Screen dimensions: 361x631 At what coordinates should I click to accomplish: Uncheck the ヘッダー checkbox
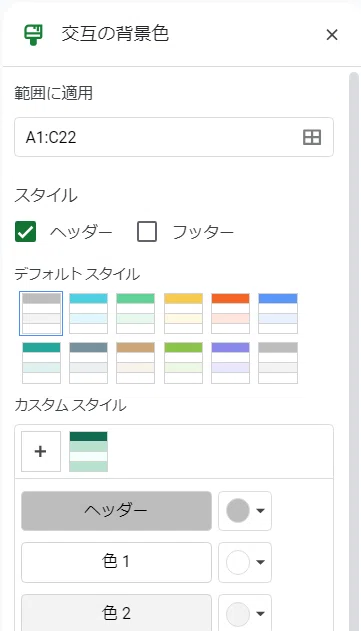point(25,232)
